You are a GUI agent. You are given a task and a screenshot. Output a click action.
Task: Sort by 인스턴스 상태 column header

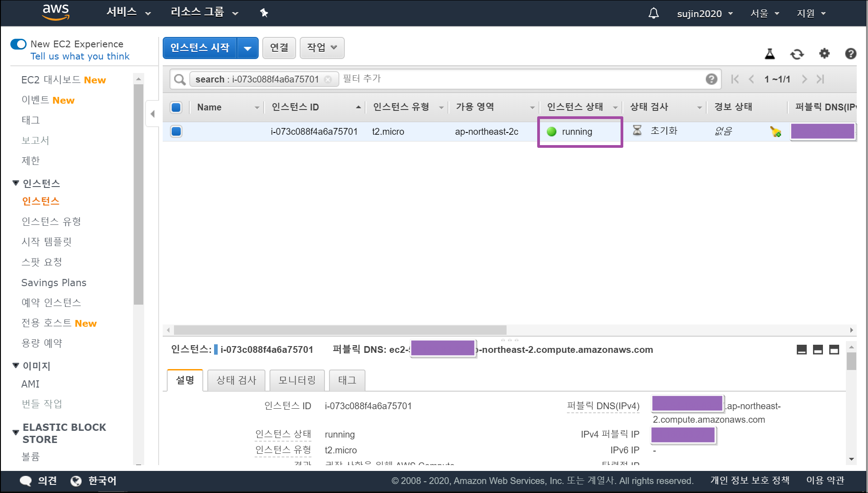581,107
